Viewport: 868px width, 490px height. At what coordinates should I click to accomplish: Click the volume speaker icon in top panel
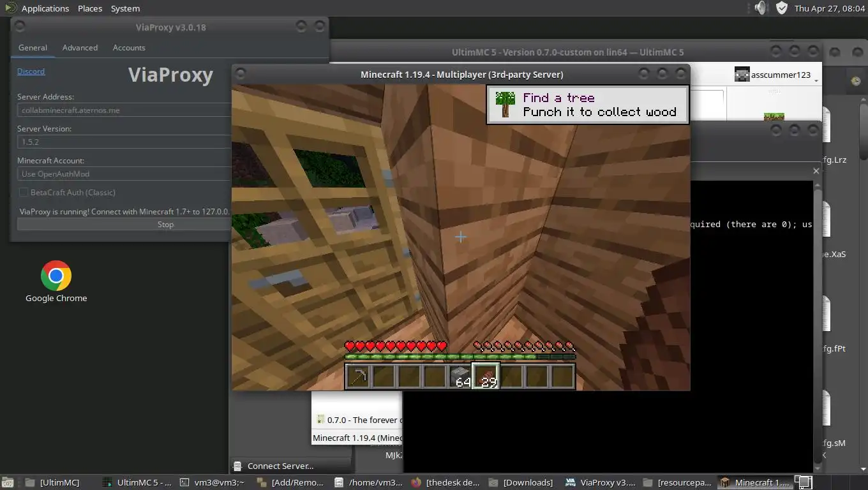(x=760, y=8)
